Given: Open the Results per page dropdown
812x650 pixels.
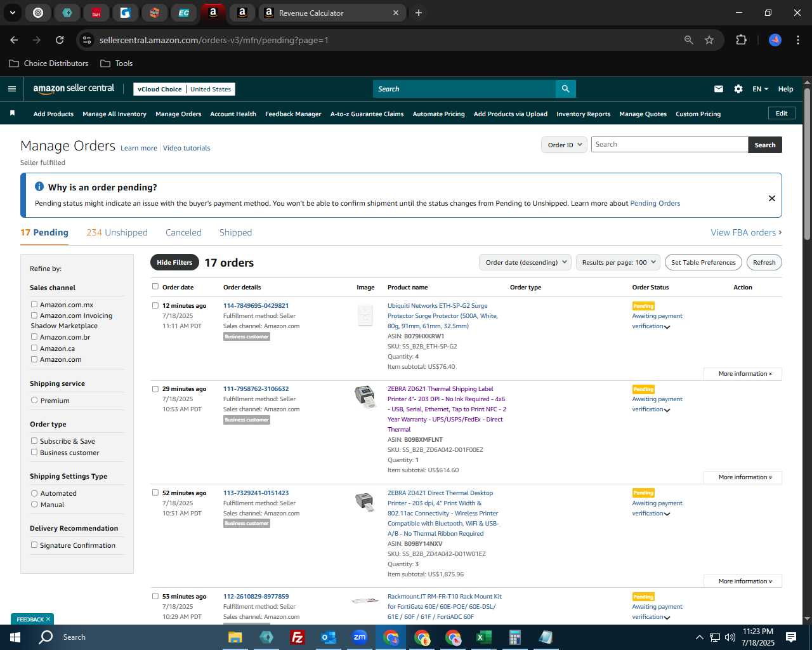Looking at the screenshot, I should click(x=619, y=262).
